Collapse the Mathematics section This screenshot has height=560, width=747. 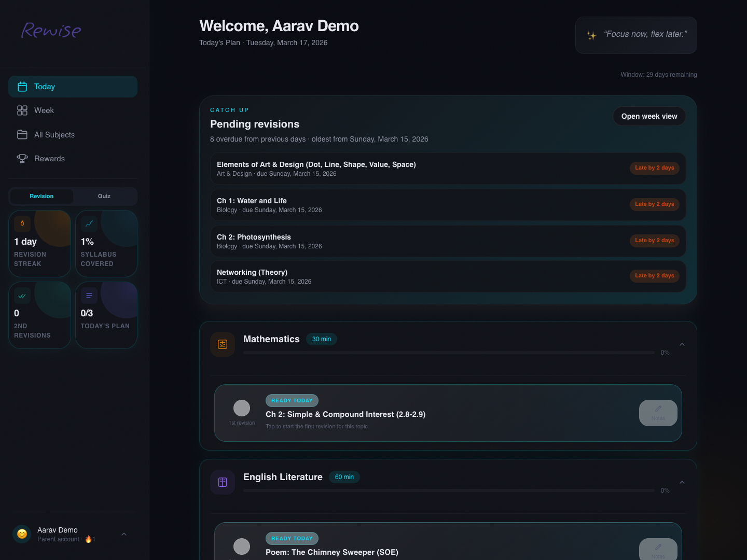point(682,344)
